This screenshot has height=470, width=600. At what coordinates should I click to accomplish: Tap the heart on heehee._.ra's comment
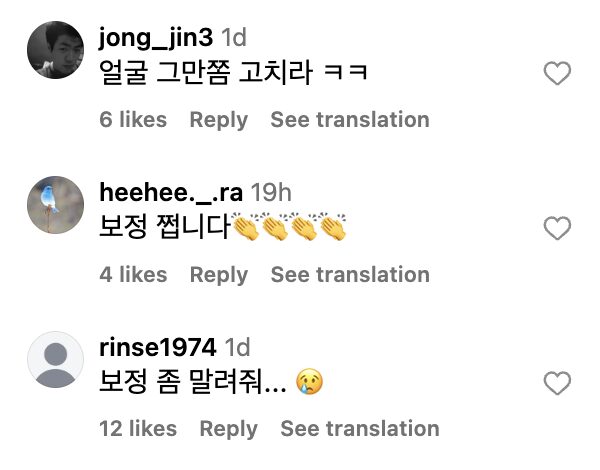tap(556, 229)
